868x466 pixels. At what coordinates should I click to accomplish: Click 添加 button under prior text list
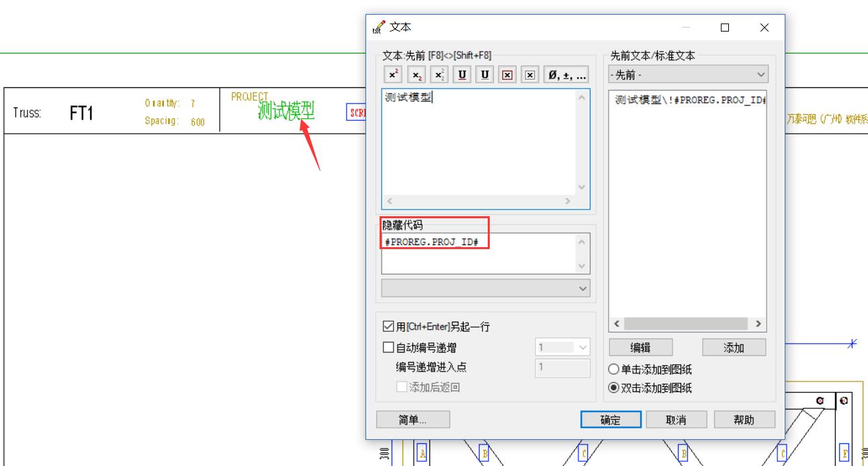pos(734,347)
